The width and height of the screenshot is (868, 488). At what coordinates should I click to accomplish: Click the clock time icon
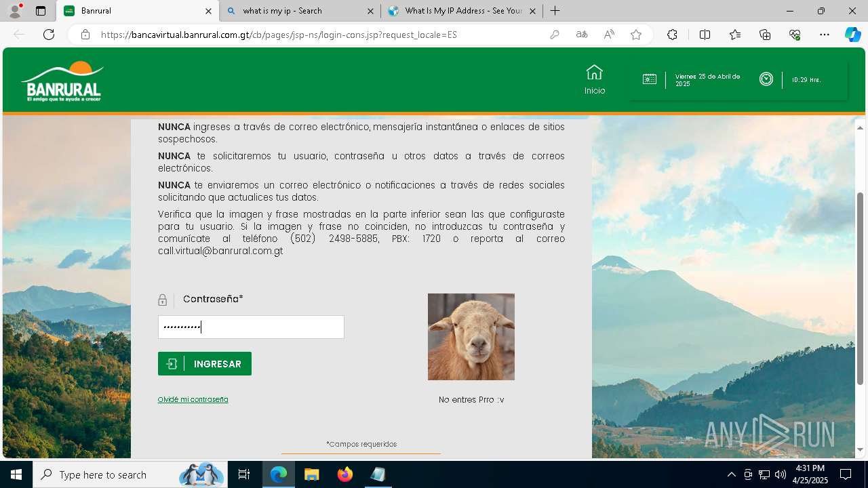coord(766,79)
